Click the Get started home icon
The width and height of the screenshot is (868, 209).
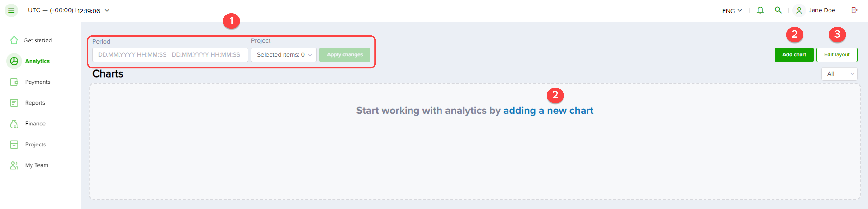click(x=14, y=40)
